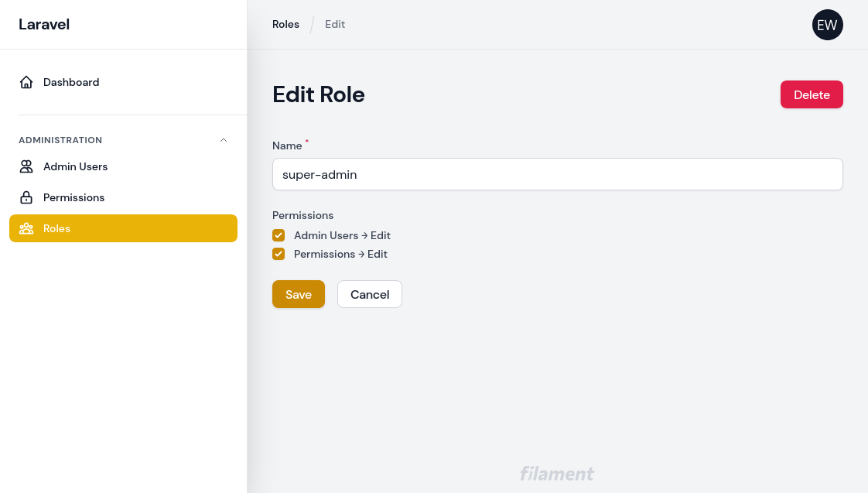This screenshot has height=493, width=868.
Task: Select the required asterisk next to Name
Action: point(306,142)
